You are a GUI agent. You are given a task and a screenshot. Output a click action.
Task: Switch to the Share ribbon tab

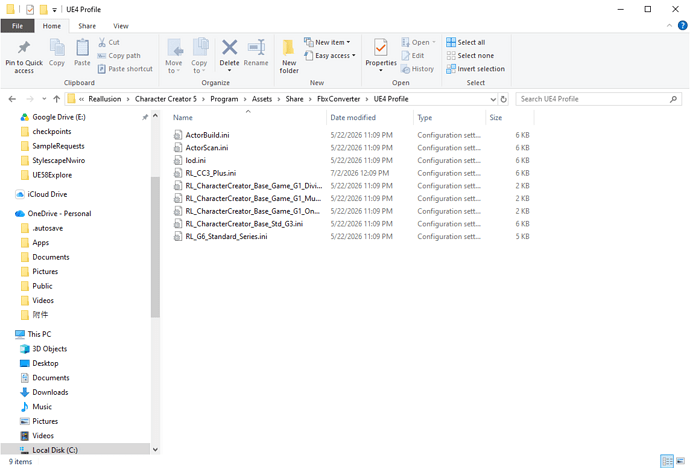87,26
